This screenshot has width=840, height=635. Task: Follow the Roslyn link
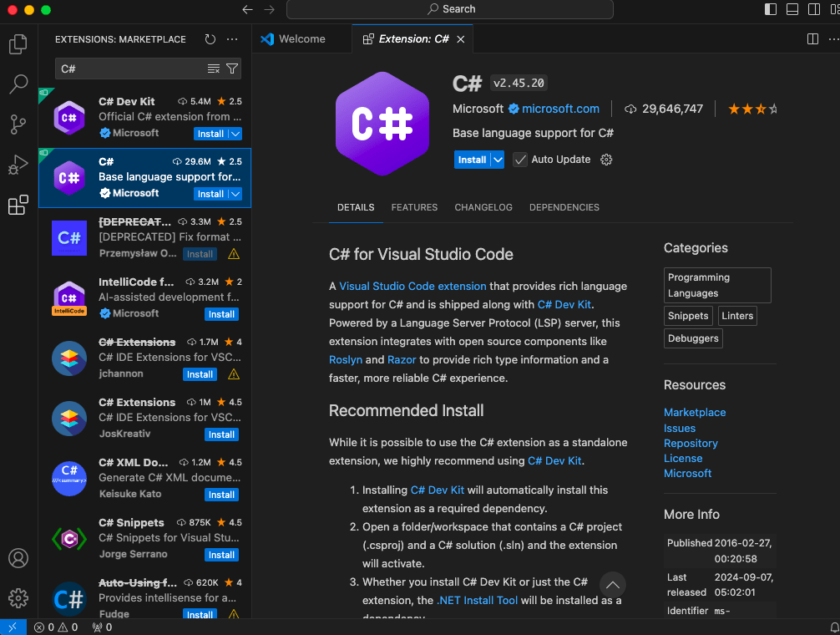coord(346,359)
